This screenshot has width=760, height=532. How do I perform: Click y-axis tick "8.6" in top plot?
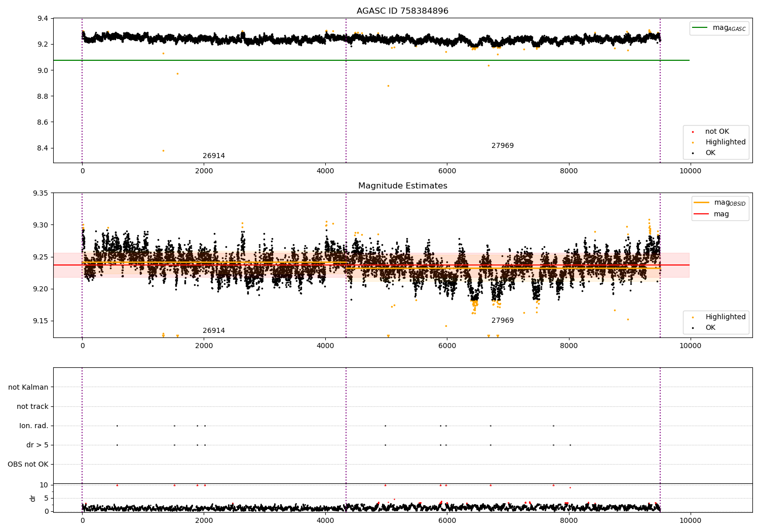click(x=43, y=123)
